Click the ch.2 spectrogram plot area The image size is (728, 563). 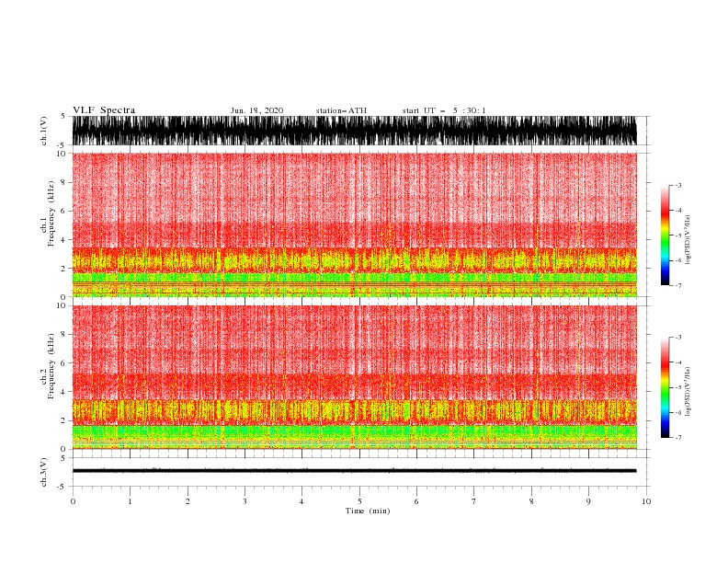click(x=354, y=377)
